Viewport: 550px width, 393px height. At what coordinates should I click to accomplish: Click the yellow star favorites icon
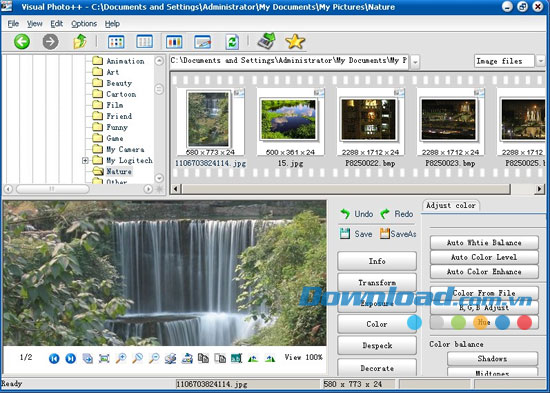[295, 41]
